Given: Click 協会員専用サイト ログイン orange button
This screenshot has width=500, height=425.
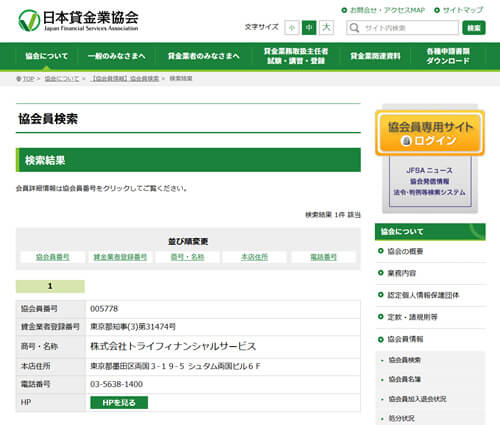Looking at the screenshot, I should pos(430,133).
